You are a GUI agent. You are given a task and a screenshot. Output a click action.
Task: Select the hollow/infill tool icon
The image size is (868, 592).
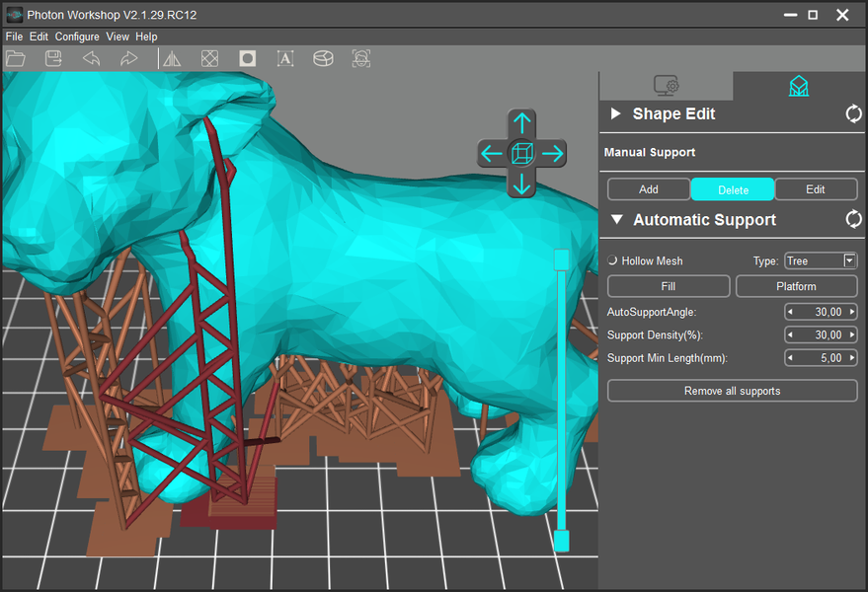pyautogui.click(x=209, y=58)
